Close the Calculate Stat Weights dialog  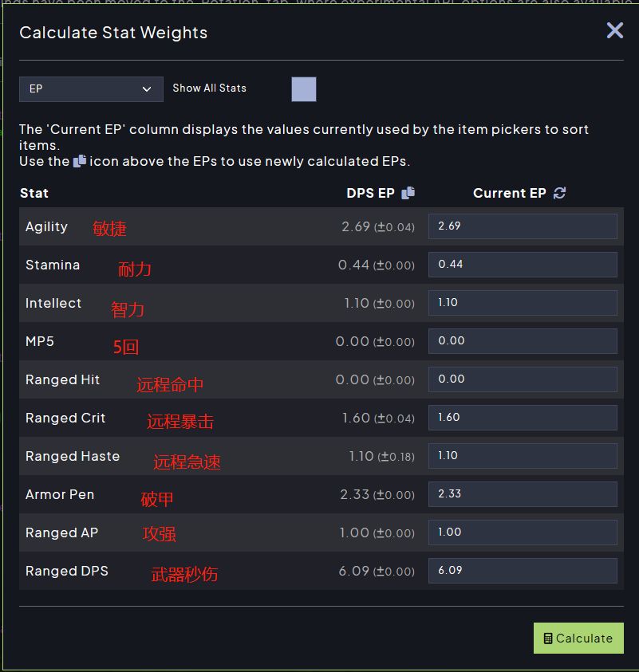614,31
